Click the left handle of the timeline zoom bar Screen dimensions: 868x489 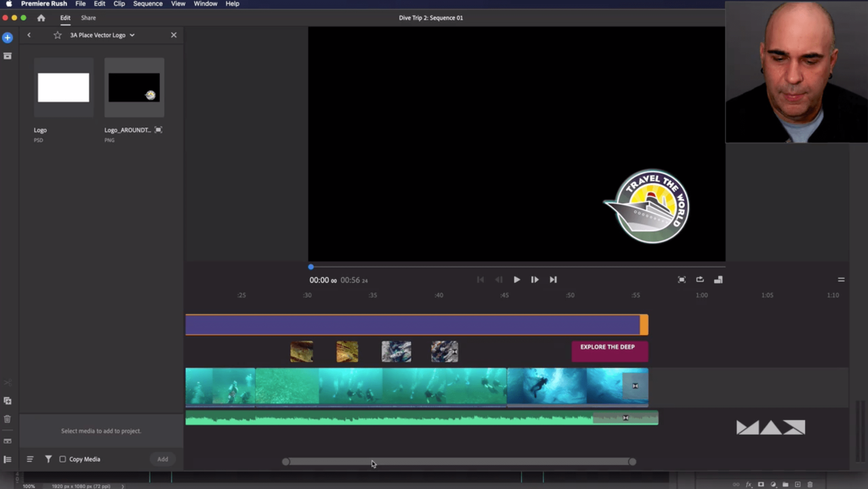pyautogui.click(x=285, y=462)
